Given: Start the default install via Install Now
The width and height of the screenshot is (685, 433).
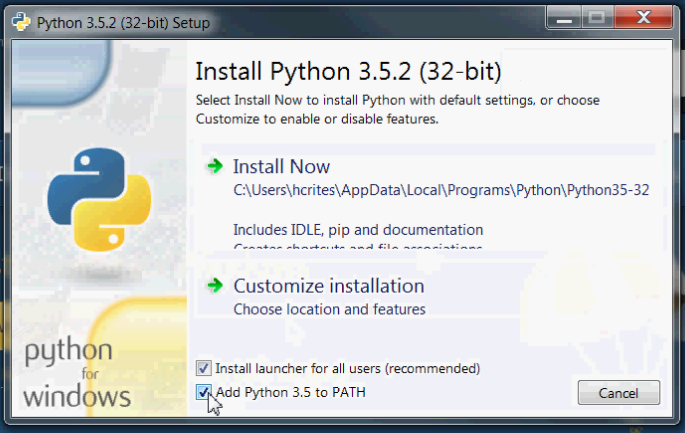Looking at the screenshot, I should click(281, 167).
